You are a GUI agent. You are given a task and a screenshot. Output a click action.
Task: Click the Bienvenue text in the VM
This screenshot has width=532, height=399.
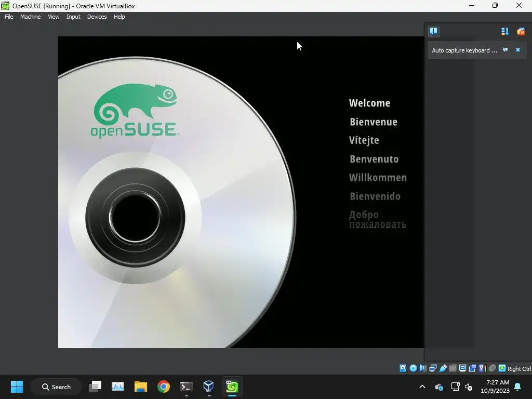pyautogui.click(x=374, y=122)
